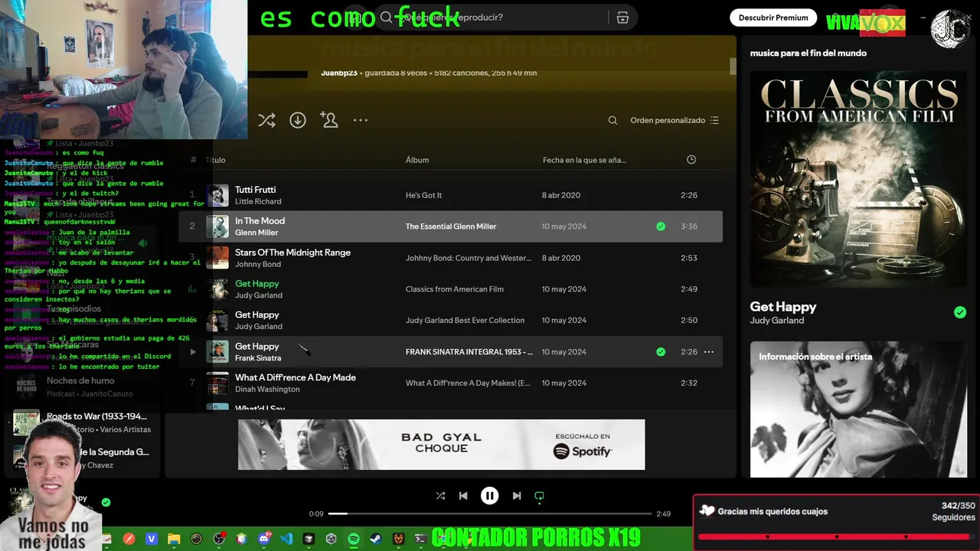
Task: Focus the search input field at top
Action: tap(505, 18)
